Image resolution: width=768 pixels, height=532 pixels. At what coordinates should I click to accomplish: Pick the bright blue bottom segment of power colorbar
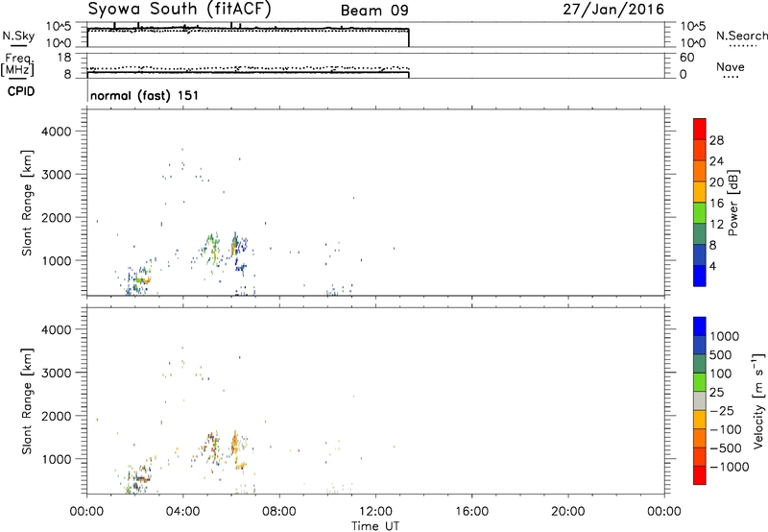(700, 276)
